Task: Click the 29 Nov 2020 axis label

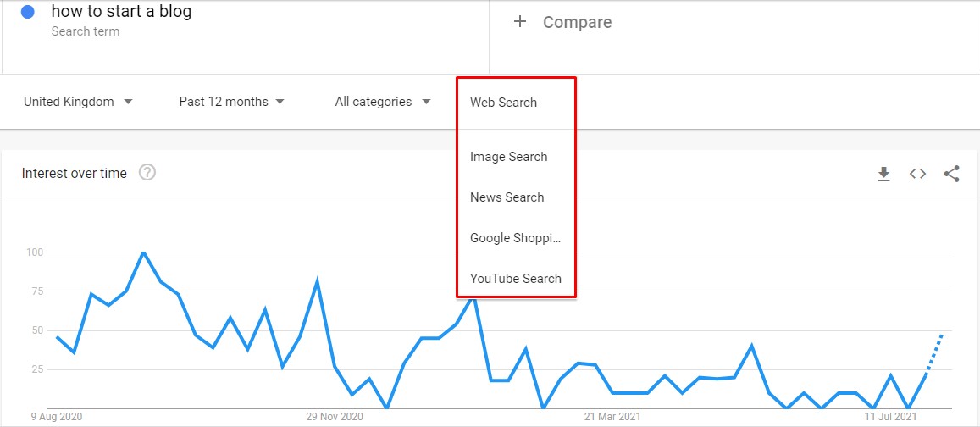Action: [x=335, y=416]
